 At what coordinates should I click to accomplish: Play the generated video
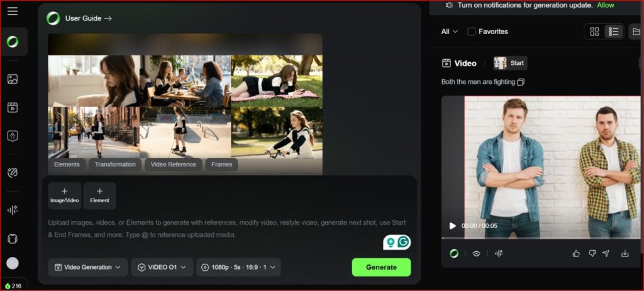[x=453, y=226]
